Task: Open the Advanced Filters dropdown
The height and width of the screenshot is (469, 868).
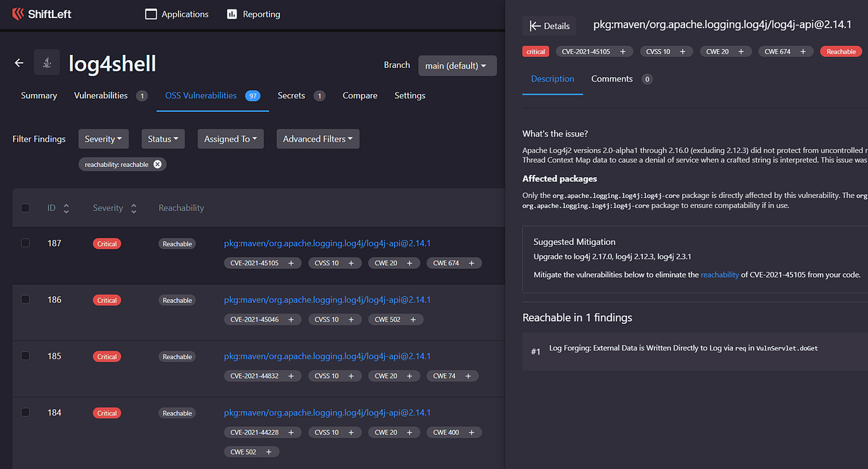Action: tap(318, 138)
